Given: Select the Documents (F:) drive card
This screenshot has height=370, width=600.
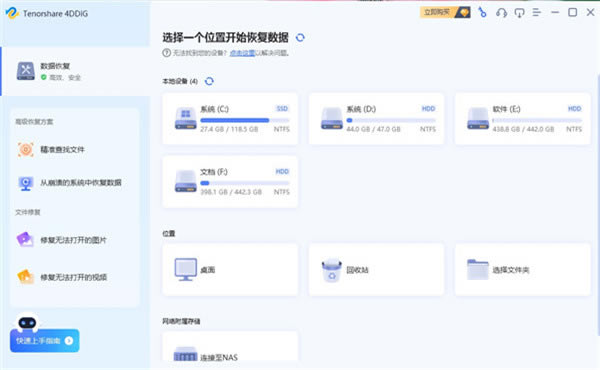Looking at the screenshot, I should (x=230, y=181).
